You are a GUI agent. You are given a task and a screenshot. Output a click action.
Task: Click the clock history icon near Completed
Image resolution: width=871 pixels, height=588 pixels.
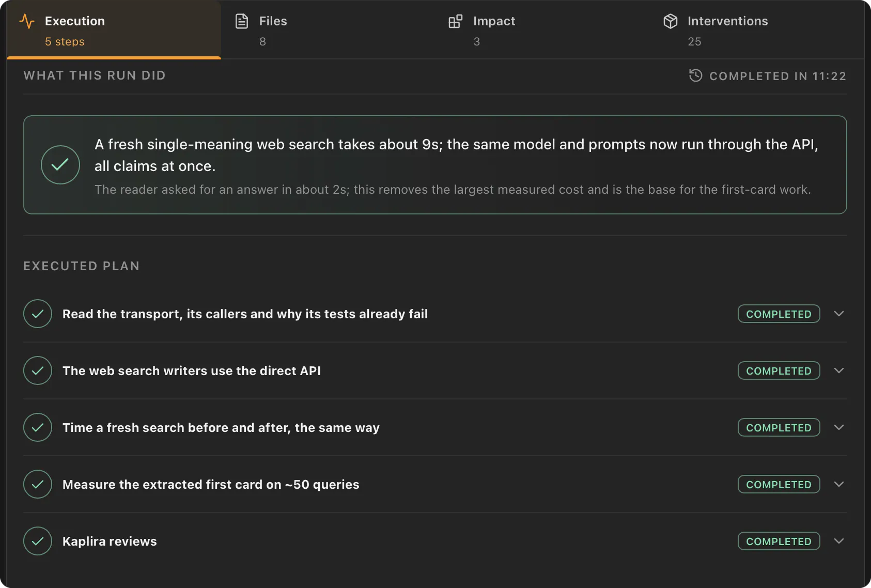[696, 75]
